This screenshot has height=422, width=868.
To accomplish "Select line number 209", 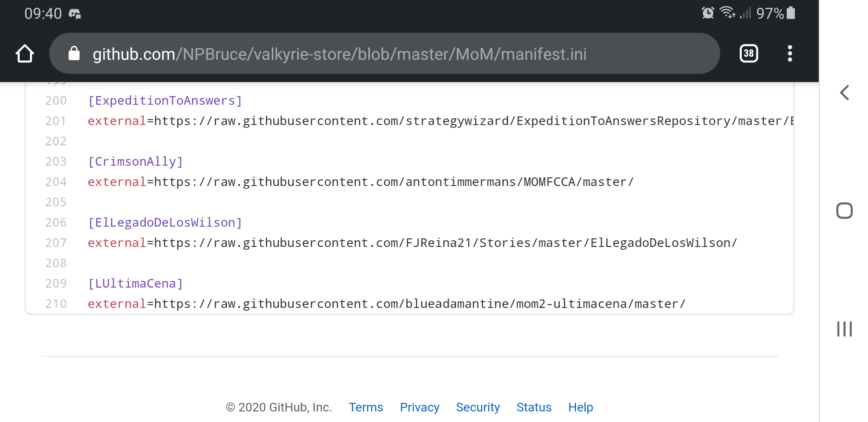I will pos(56,283).
